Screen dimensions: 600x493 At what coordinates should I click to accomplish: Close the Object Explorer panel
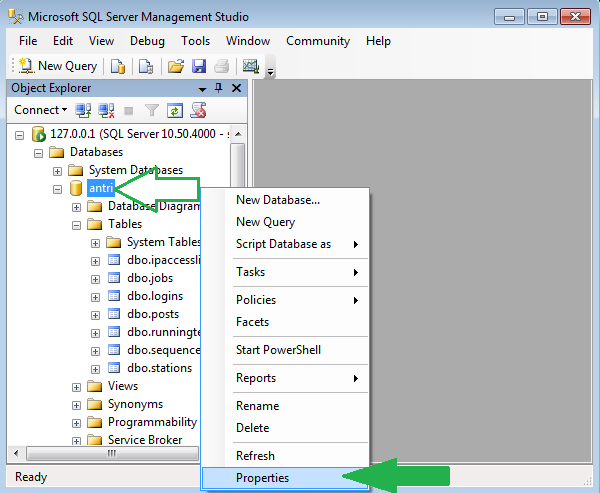coord(236,88)
